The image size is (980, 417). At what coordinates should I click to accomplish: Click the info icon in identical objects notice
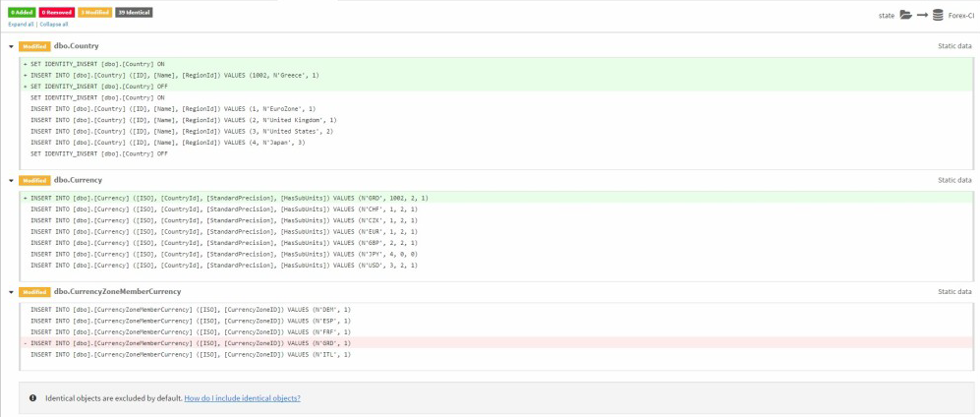point(31,398)
